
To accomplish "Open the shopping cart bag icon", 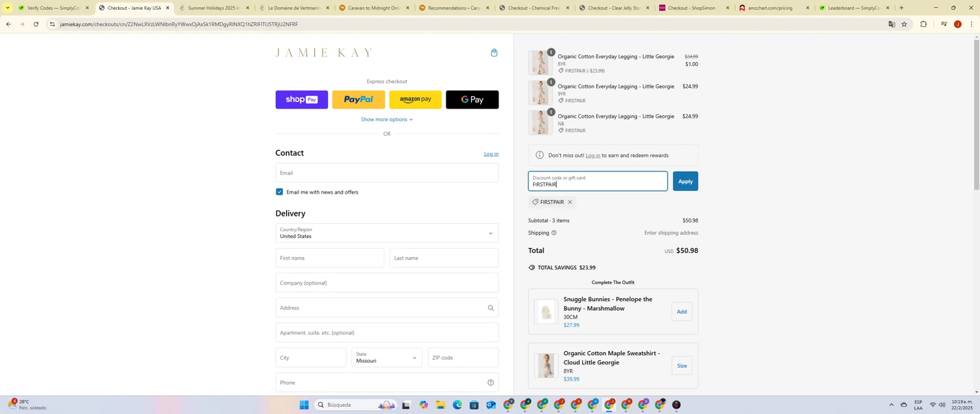I will coord(494,53).
